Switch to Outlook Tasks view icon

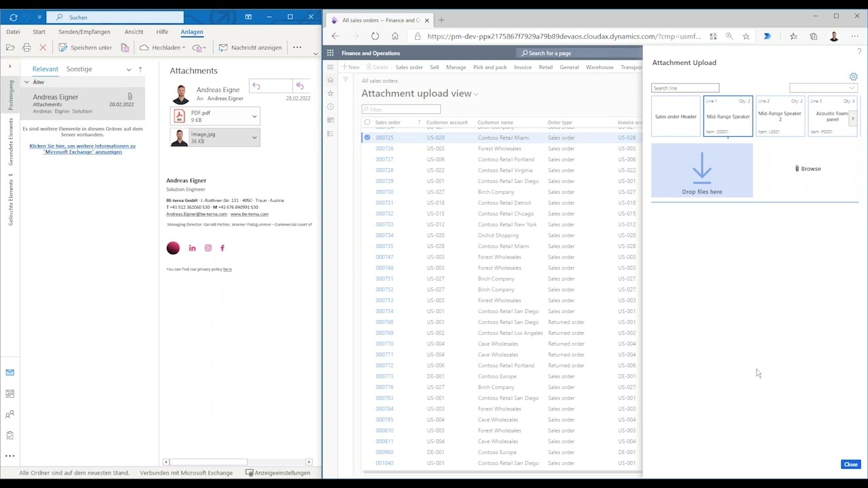point(10,435)
